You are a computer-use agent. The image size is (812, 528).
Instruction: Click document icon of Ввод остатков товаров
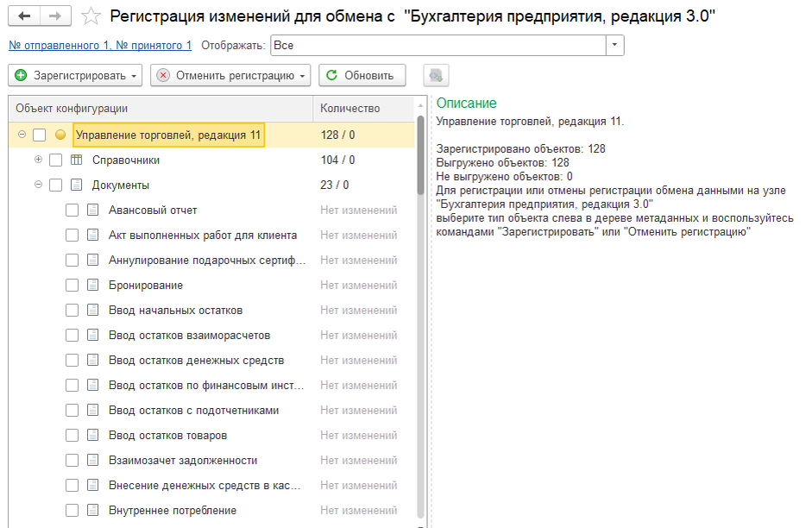[x=92, y=436]
